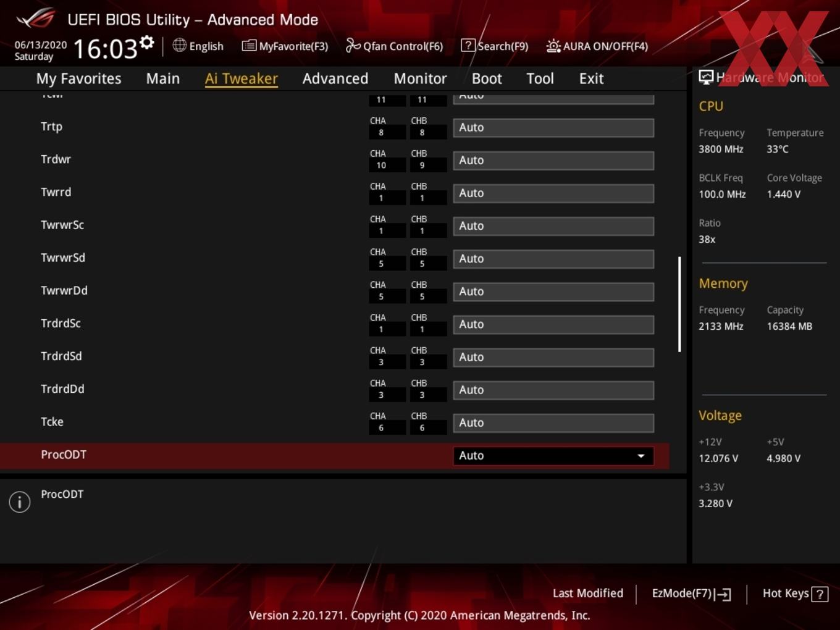Viewport: 840px width, 630px height.
Task: Click the +12V reading 12.076 V
Action: 718,458
